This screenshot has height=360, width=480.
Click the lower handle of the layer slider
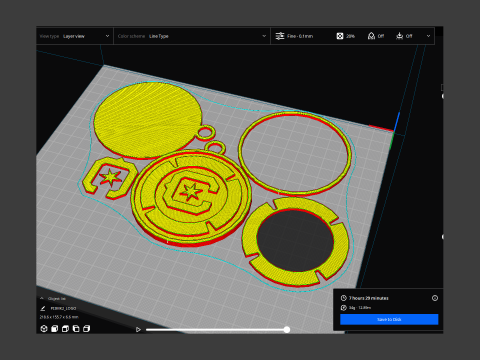(443, 237)
